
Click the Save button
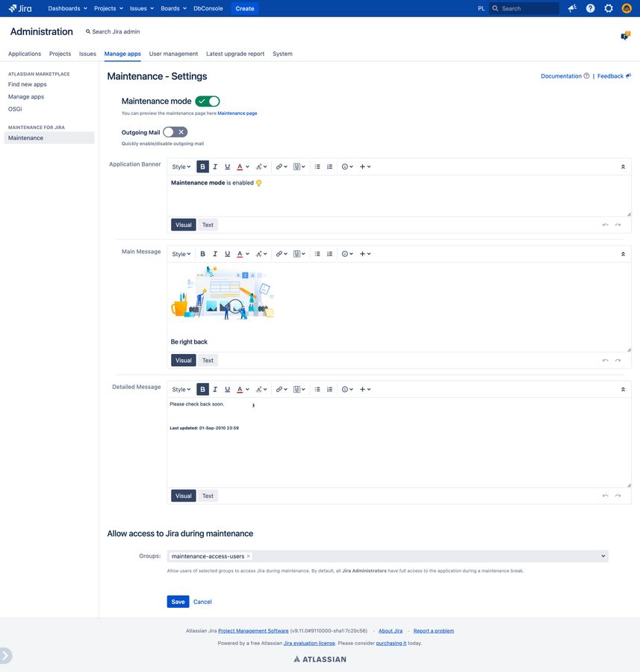(178, 602)
